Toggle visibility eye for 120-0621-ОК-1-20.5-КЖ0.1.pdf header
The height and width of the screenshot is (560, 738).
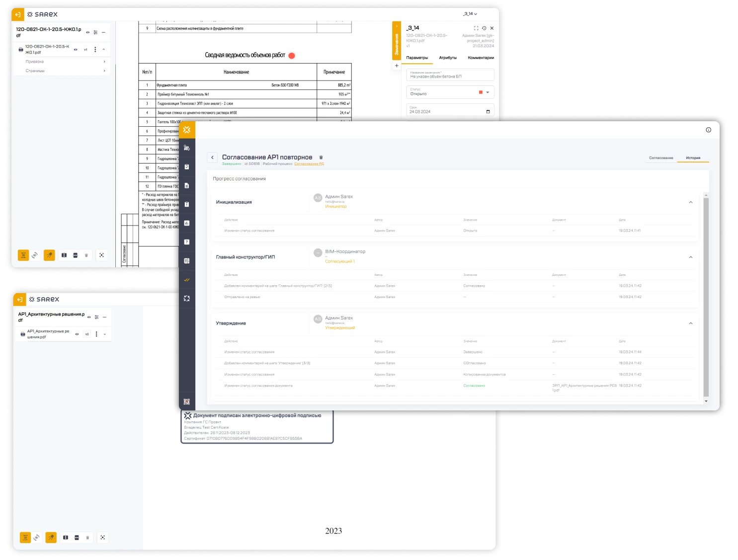pos(87,32)
